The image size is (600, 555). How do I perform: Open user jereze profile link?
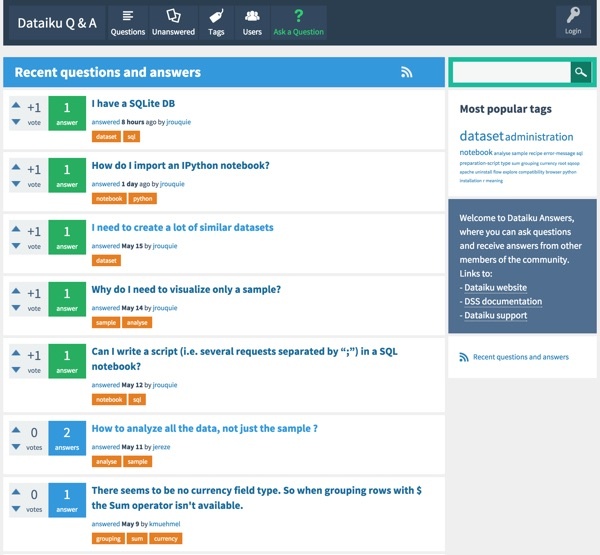click(161, 447)
